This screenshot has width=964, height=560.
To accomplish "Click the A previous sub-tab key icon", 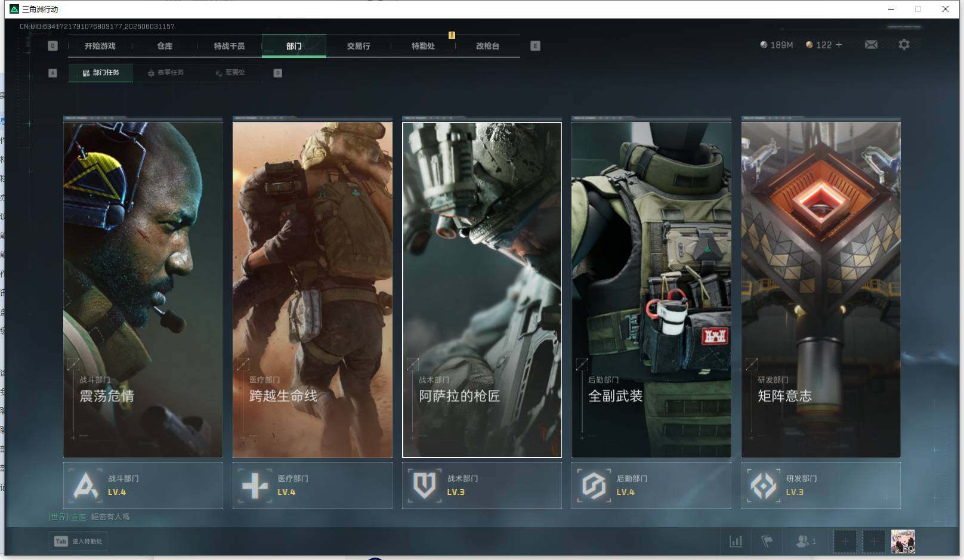I will tap(52, 73).
